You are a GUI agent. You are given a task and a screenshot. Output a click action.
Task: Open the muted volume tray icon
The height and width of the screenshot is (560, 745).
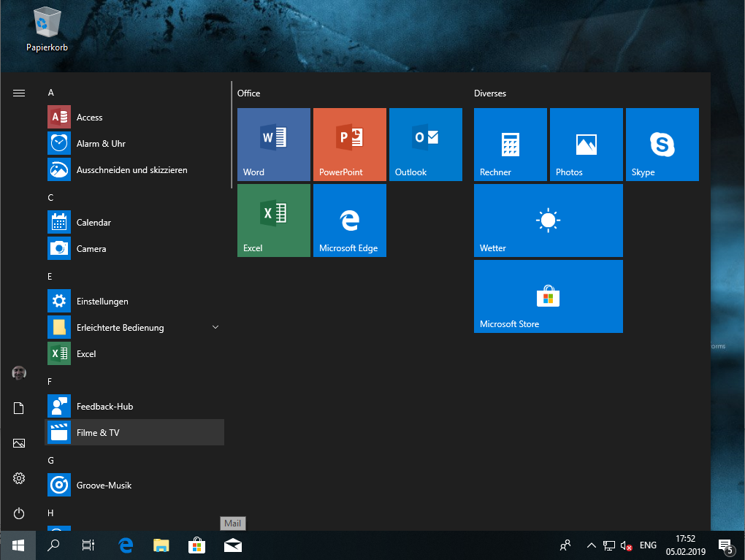626,545
